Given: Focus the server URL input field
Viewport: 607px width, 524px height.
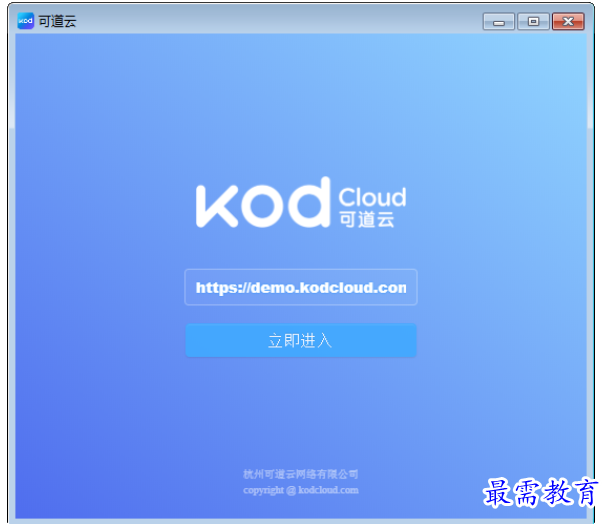Looking at the screenshot, I should pyautogui.click(x=301, y=287).
